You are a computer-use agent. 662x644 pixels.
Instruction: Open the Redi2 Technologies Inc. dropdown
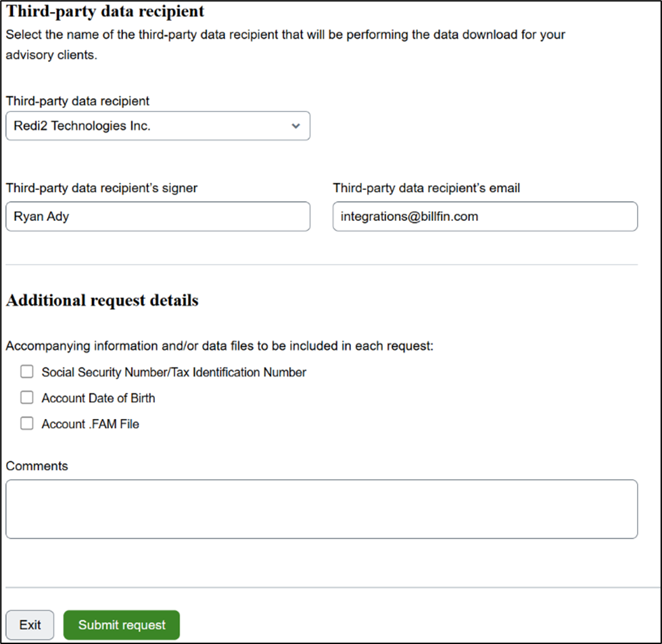point(158,126)
